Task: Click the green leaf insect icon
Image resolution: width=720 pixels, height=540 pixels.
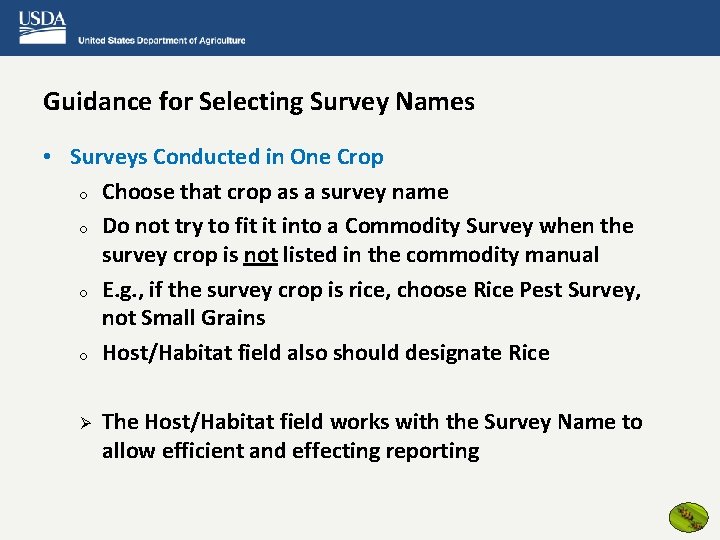Action: 688,517
